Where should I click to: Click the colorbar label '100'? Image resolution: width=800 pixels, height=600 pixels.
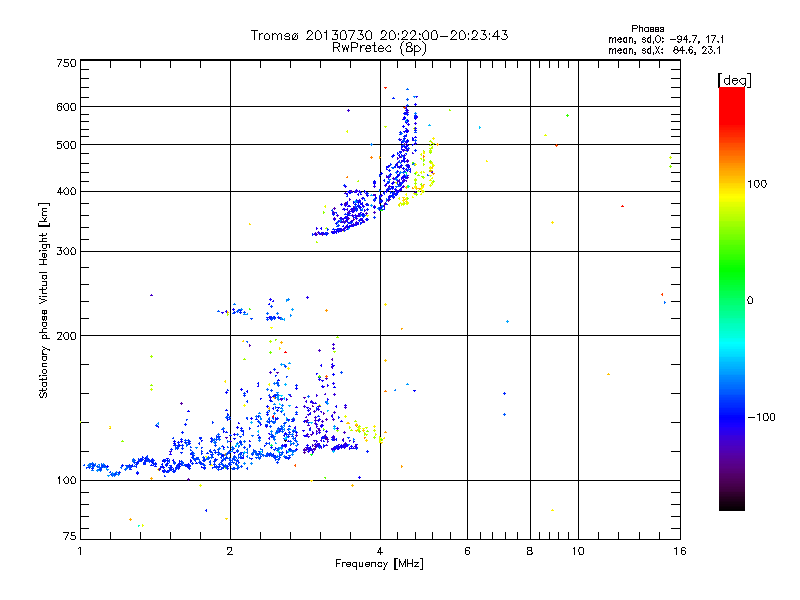757,184
